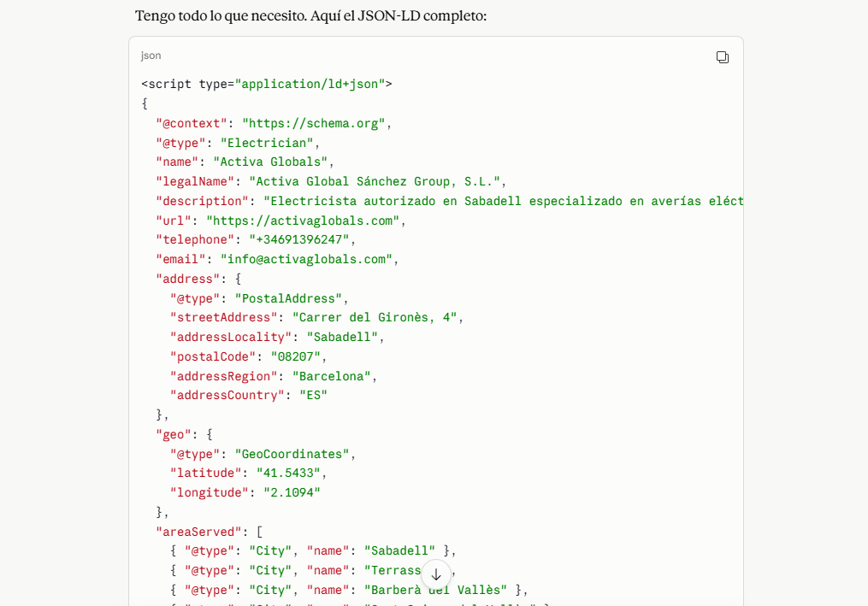The image size is (868, 606).
Task: Click the addressLocality "Sabadell" value
Action: pos(343,337)
